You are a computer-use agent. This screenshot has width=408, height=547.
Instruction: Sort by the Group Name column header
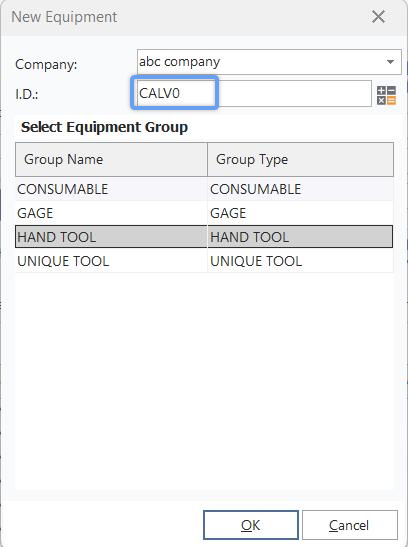[112, 159]
